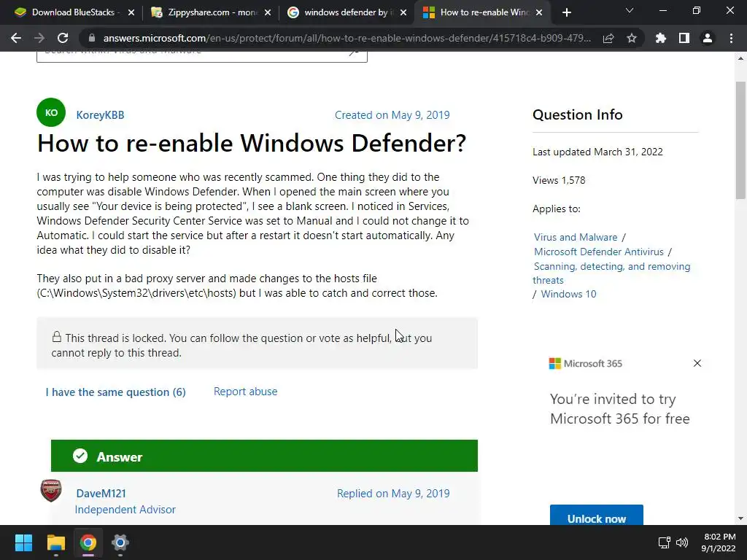747x560 pixels.
Task: Open the Virus and Malware category link
Action: 576,237
